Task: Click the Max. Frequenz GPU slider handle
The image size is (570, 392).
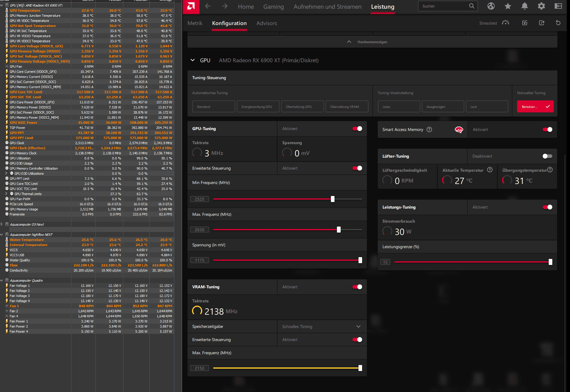Action: click(x=339, y=230)
